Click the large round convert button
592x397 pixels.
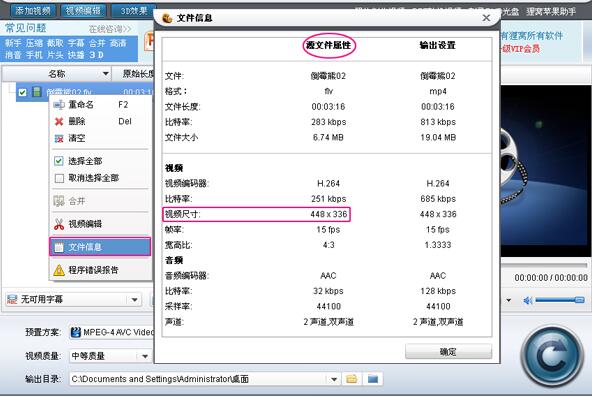point(551,355)
